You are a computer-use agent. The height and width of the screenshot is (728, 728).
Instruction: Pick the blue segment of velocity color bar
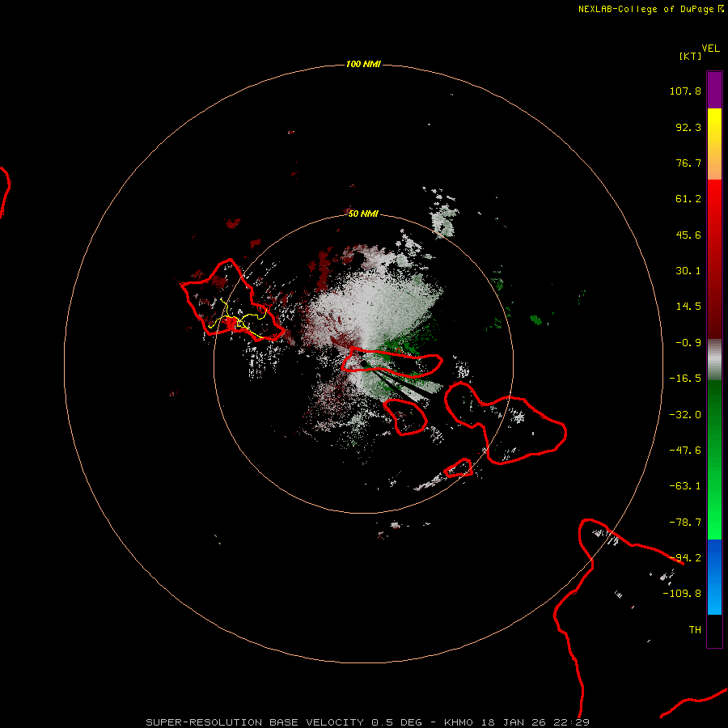pyautogui.click(x=714, y=577)
